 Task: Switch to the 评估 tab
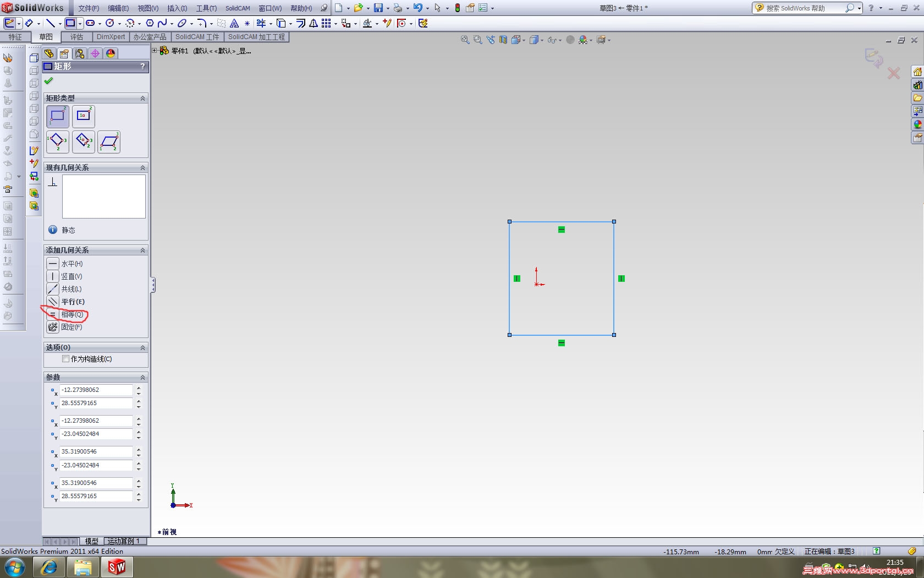click(76, 37)
